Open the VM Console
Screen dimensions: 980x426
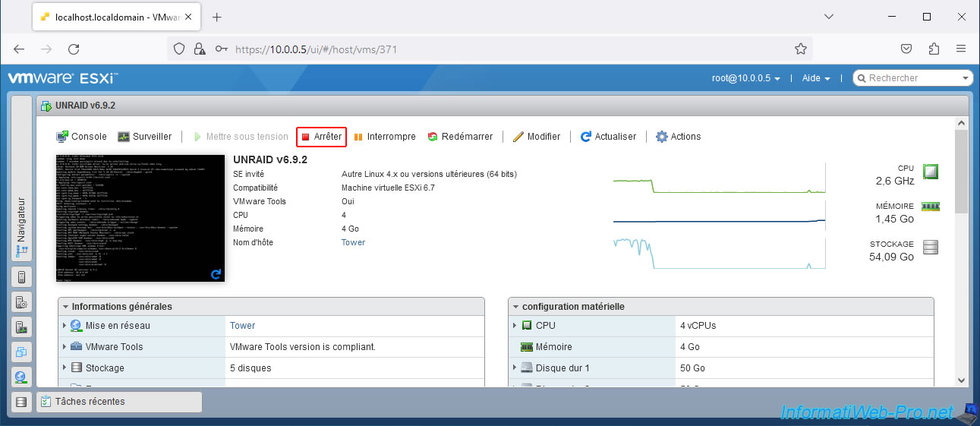pyautogui.click(x=81, y=137)
